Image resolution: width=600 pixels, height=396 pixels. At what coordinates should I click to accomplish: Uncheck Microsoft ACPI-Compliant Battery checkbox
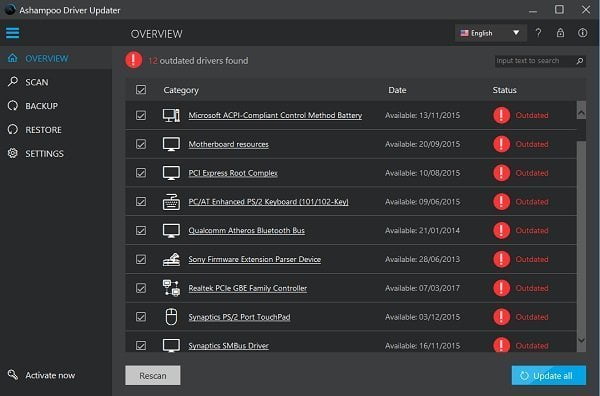[141, 115]
